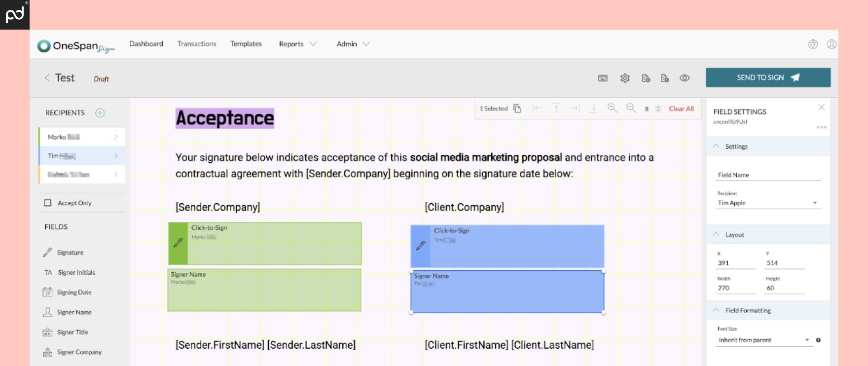Image resolution: width=868 pixels, height=366 pixels.
Task: Go back using the arrow beside Test
Action: coord(47,77)
